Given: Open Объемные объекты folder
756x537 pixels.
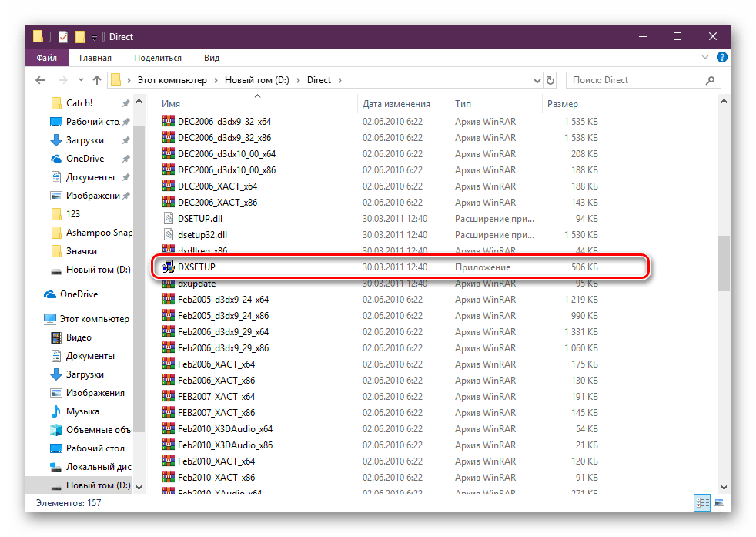Looking at the screenshot, I should [x=91, y=430].
